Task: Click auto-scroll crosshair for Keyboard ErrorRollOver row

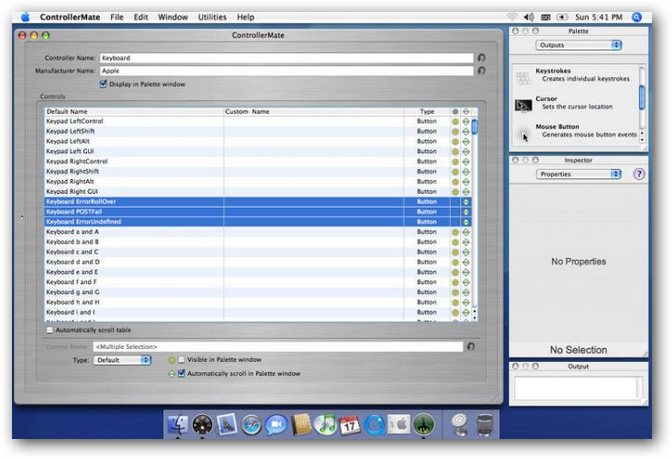Action: tap(466, 202)
